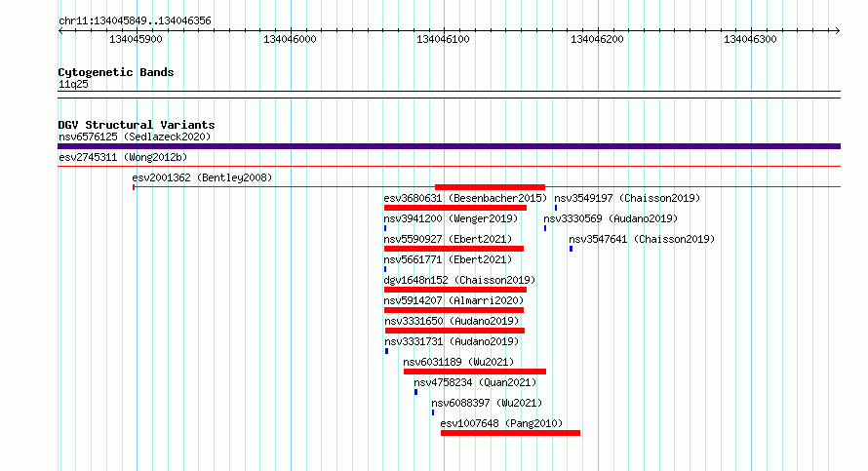Viewport: 868px width, 471px height.
Task: Open nsv6088397 (Wu2021) variant
Action: tap(487, 403)
